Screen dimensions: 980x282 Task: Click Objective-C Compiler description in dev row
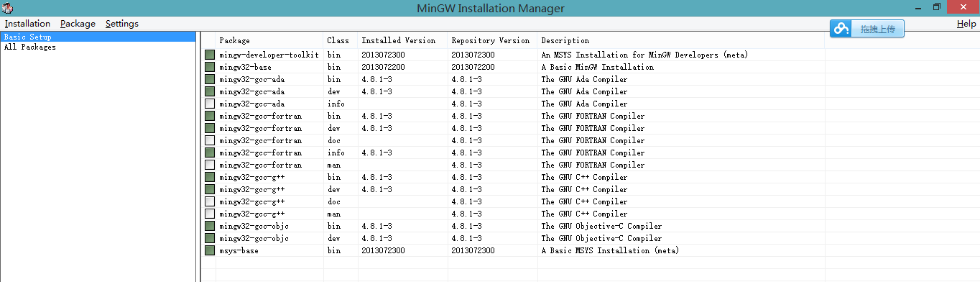601,238
